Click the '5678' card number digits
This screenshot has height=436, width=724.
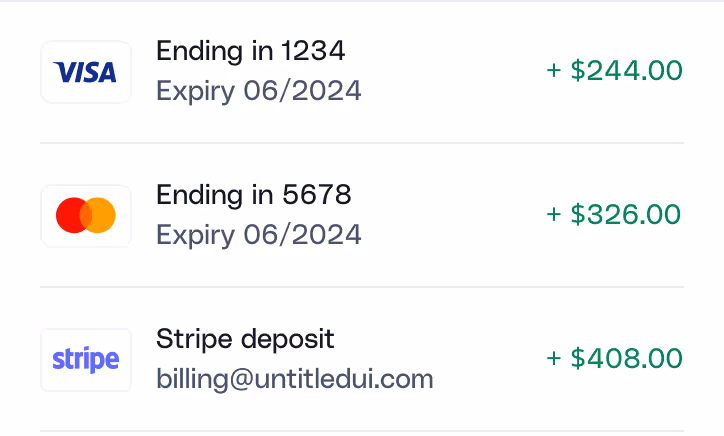317,194
